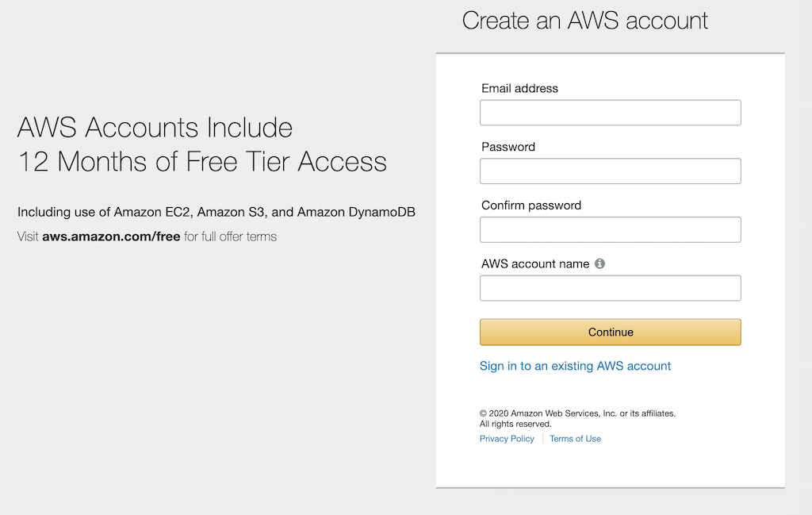
Task: Click the Password label above the second field
Action: [507, 147]
